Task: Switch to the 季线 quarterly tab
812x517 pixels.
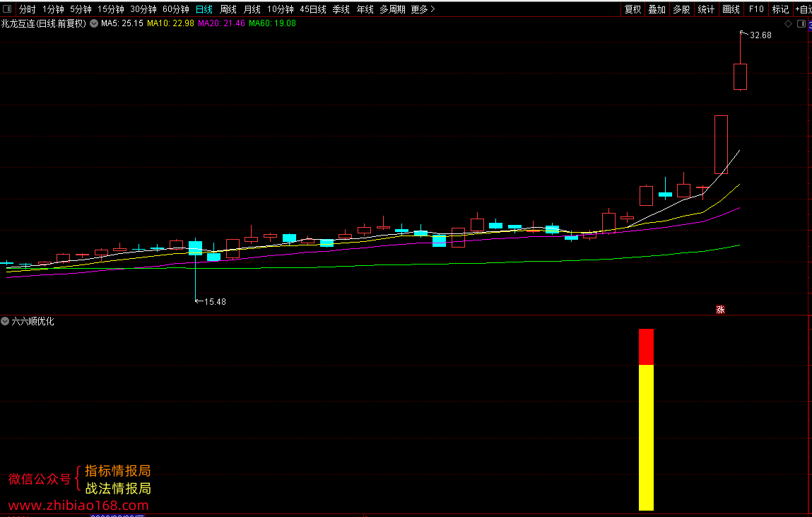Action: click(x=341, y=9)
